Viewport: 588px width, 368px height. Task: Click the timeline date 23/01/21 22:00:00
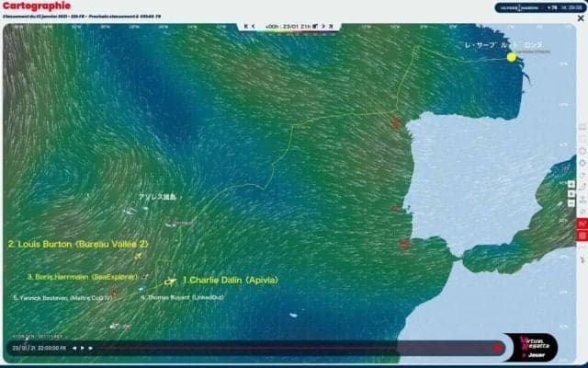39,348
